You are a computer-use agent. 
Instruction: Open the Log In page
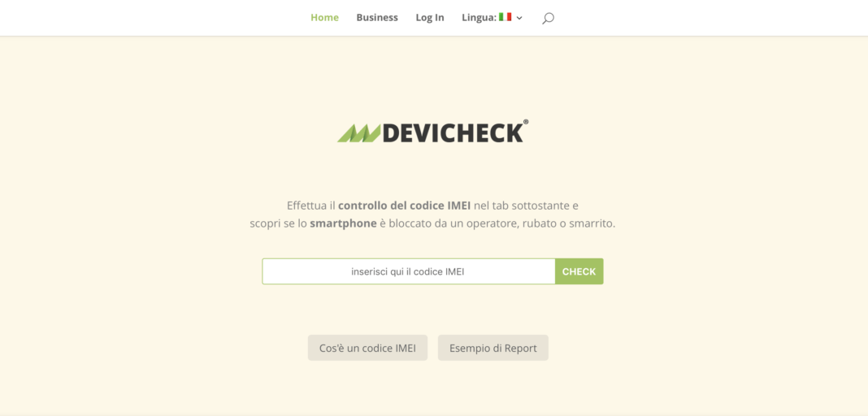(430, 18)
